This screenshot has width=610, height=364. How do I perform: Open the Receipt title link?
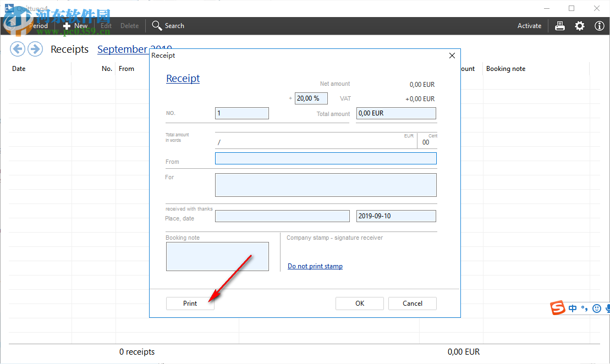[183, 79]
